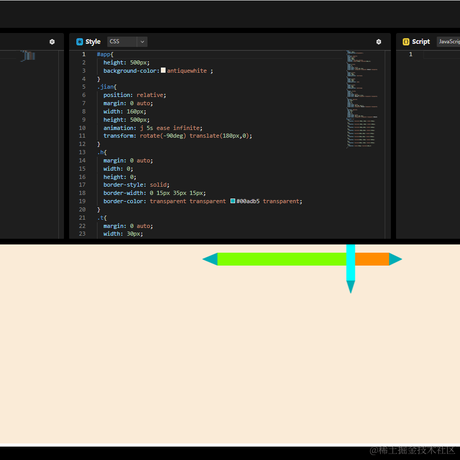460x460 pixels.
Task: Click the antiquewhite color swatch
Action: (163, 70)
